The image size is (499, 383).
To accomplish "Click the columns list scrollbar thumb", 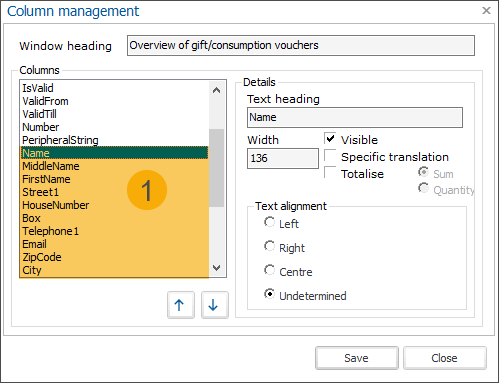I will 217,168.
